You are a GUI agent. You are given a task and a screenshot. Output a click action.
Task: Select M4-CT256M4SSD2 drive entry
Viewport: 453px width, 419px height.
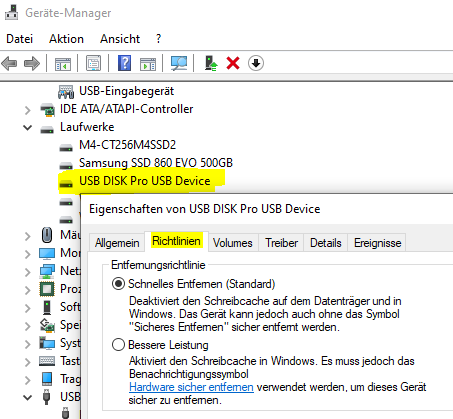click(127, 145)
